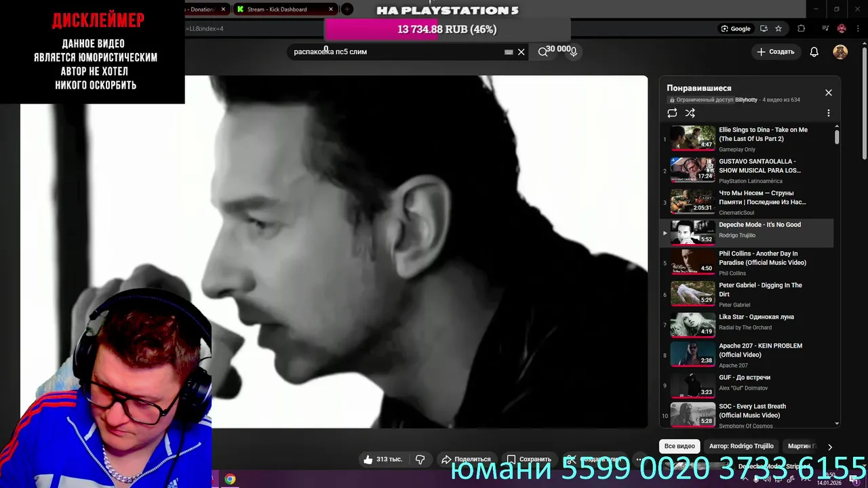Select Lika Star - Одинокая луна
Viewport: 868px width, 488px height.
point(747,325)
